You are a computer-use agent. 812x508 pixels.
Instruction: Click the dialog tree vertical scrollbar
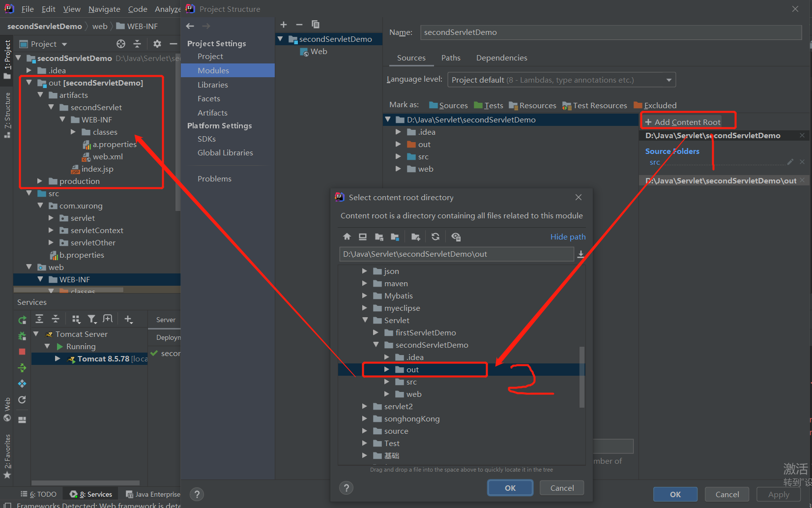pos(582,377)
